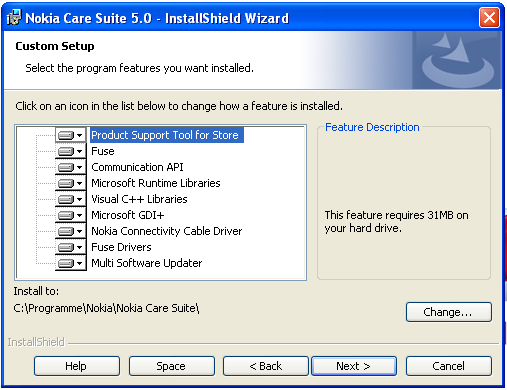Image resolution: width=507 pixels, height=390 pixels.
Task: Select the Communication API feature
Action: (137, 167)
